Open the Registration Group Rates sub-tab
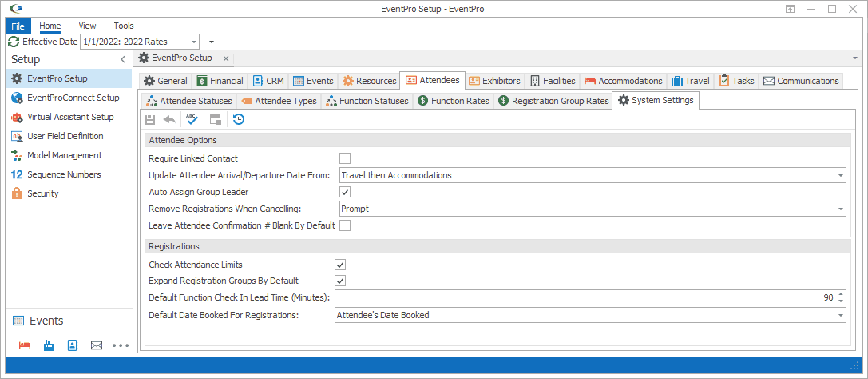 (553, 101)
